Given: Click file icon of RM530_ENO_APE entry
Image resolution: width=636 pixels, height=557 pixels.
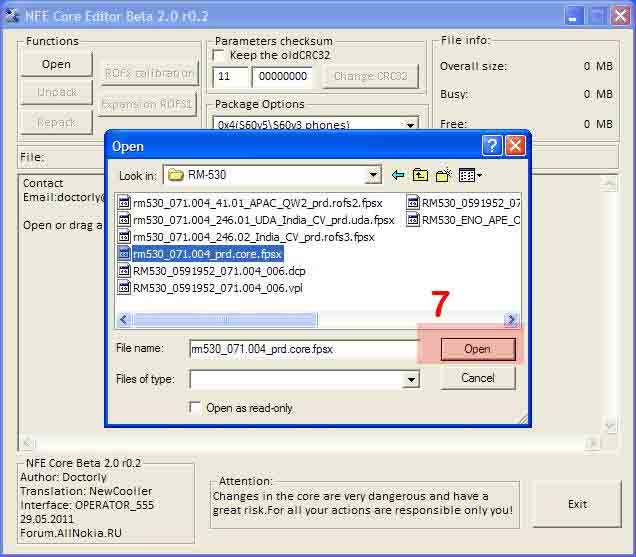Looking at the screenshot, I should click(x=413, y=219).
